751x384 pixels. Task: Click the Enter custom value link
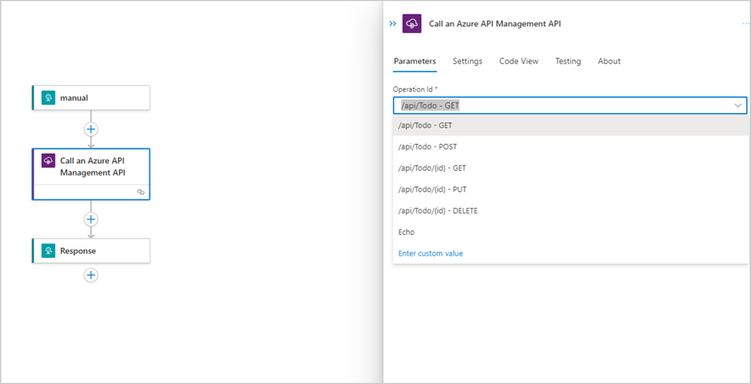click(x=431, y=253)
